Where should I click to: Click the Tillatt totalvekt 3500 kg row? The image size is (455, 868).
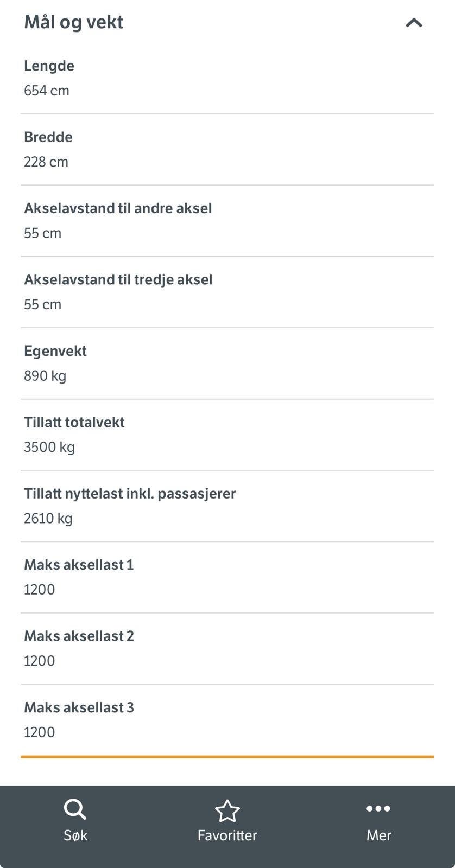point(227,435)
